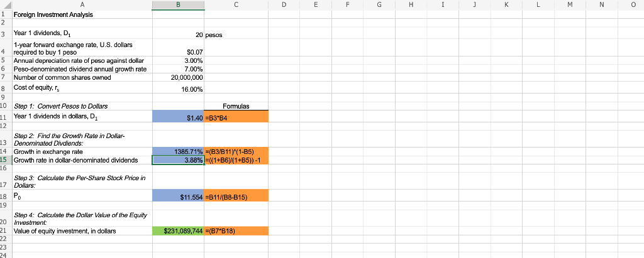Select the $0.07 forward exchange rate cell
The width and height of the screenshot is (644, 258).
[x=178, y=49]
